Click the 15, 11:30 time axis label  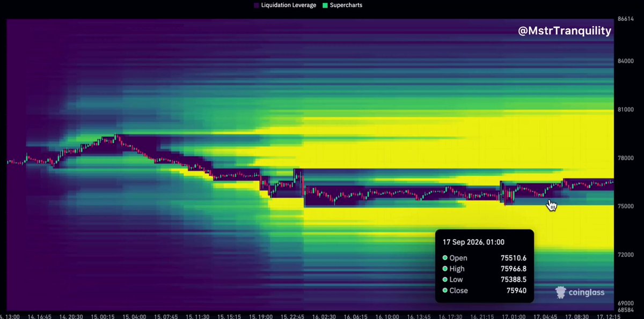[x=197, y=316]
